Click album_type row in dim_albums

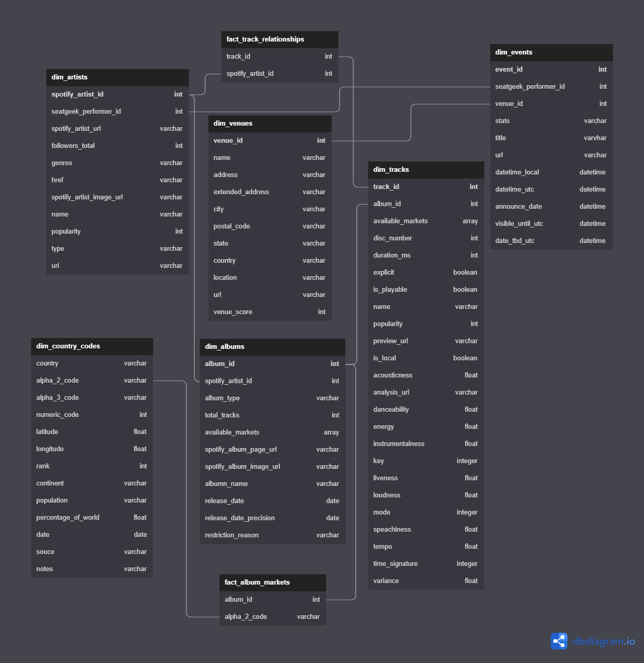click(273, 398)
